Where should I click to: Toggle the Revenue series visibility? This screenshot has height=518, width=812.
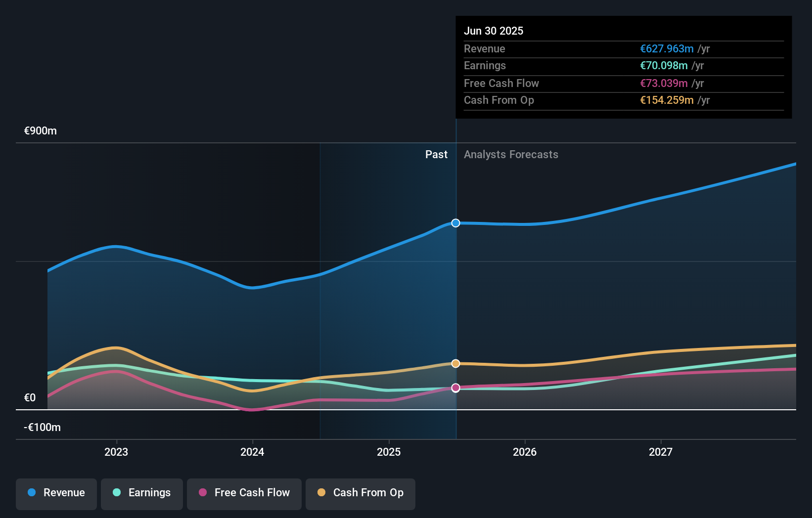[x=56, y=493]
